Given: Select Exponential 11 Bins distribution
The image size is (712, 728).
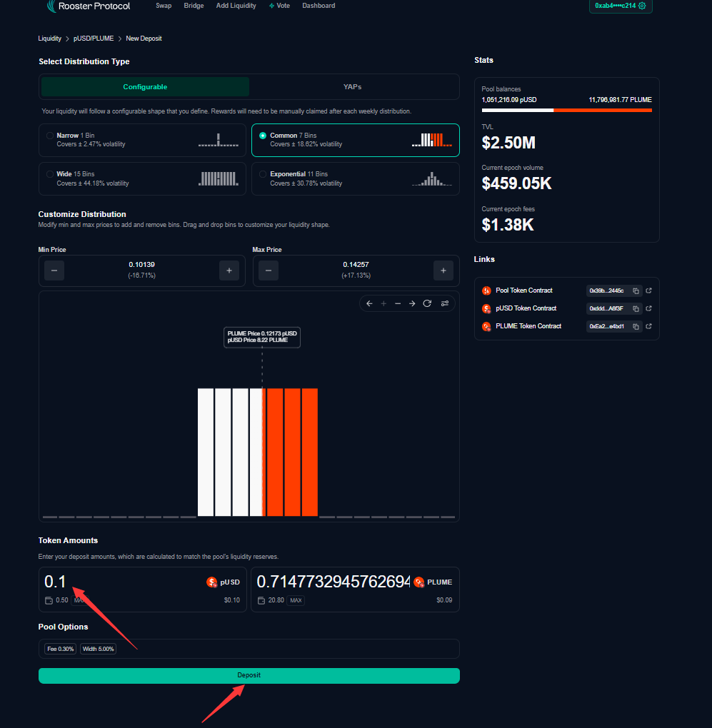Looking at the screenshot, I should pyautogui.click(x=356, y=178).
